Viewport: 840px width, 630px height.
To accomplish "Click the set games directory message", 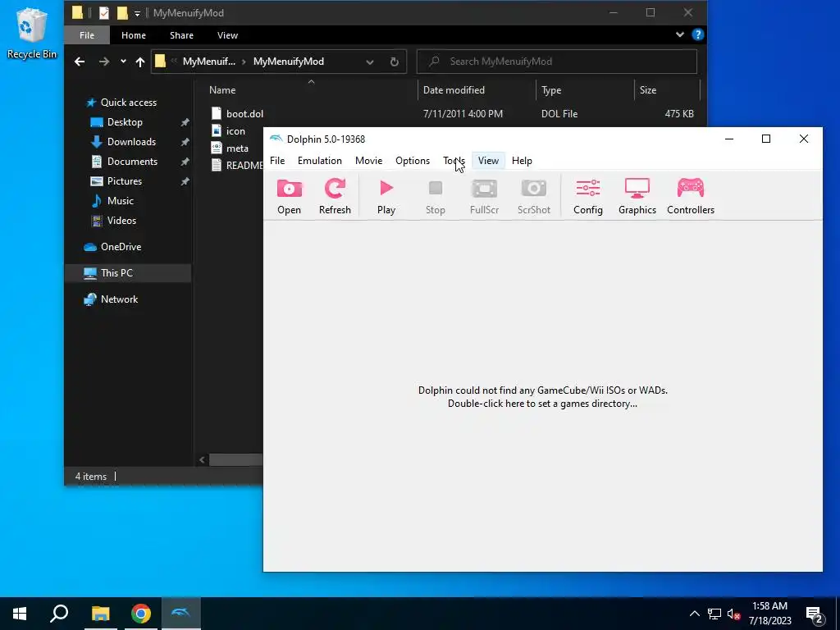I will 543,397.
